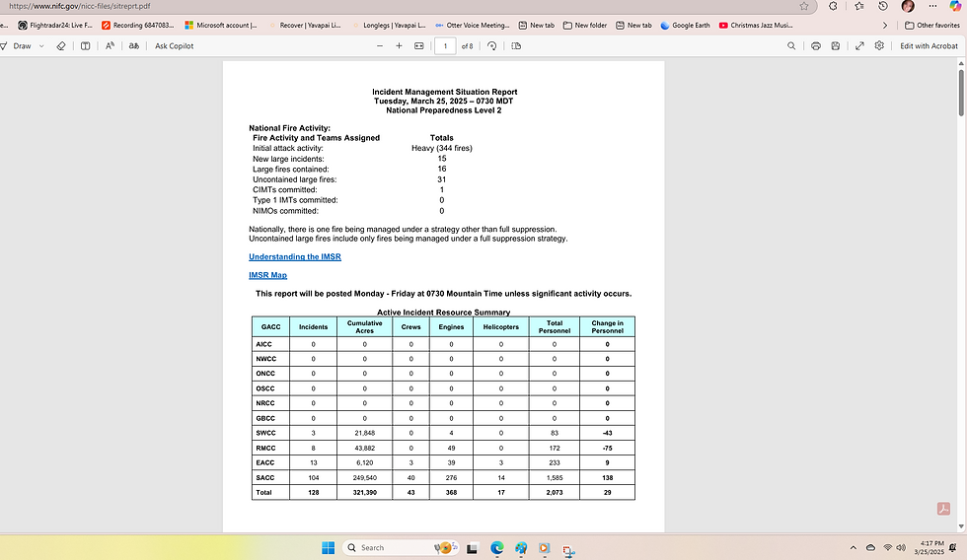
Task: Open Google Earth bookmark
Action: [685, 26]
